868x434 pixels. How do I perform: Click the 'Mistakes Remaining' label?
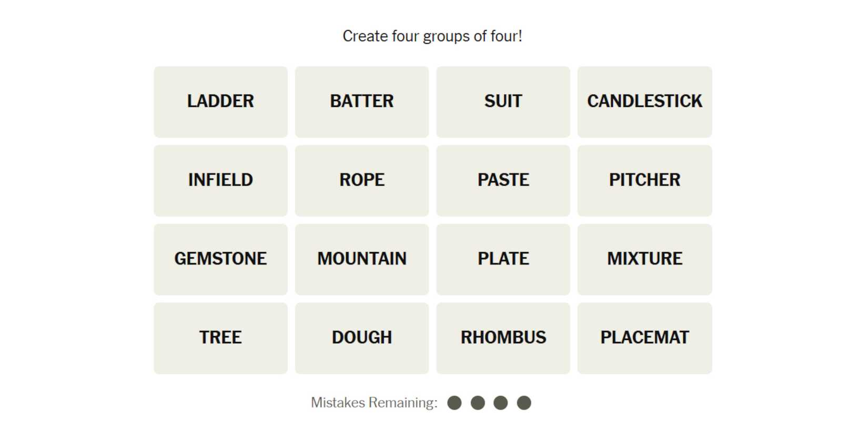coord(374,403)
